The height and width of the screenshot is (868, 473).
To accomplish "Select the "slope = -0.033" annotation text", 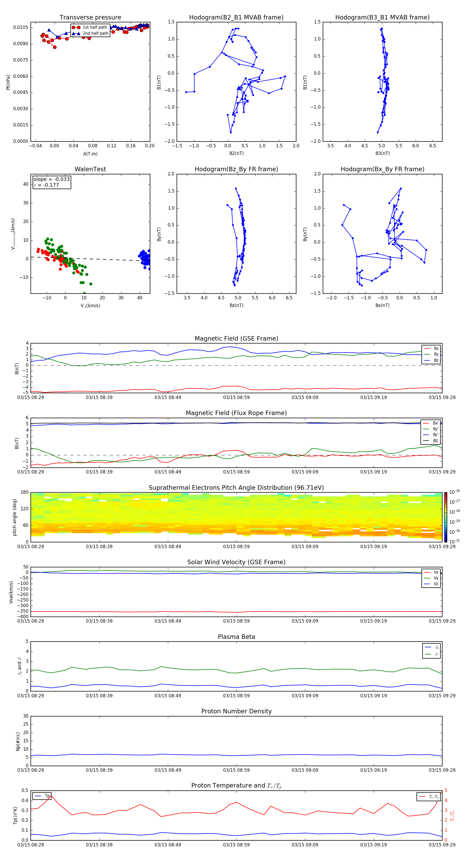I will click(52, 179).
